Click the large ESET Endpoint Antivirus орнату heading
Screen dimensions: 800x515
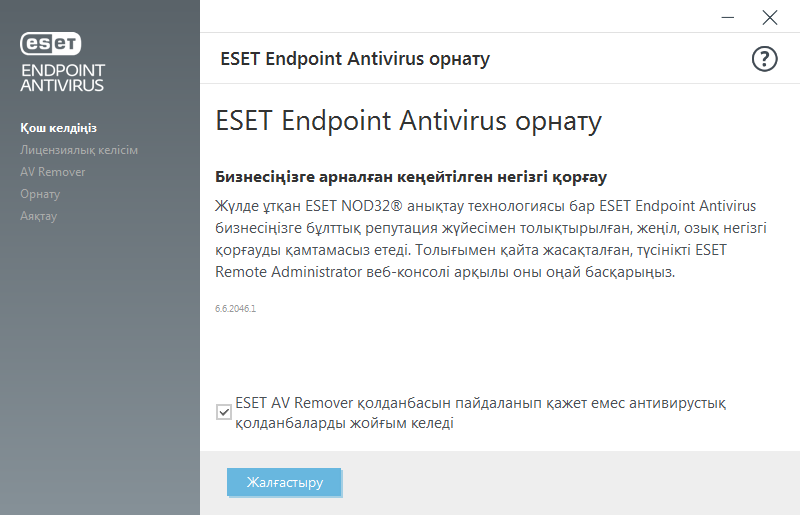pyautogui.click(x=409, y=121)
